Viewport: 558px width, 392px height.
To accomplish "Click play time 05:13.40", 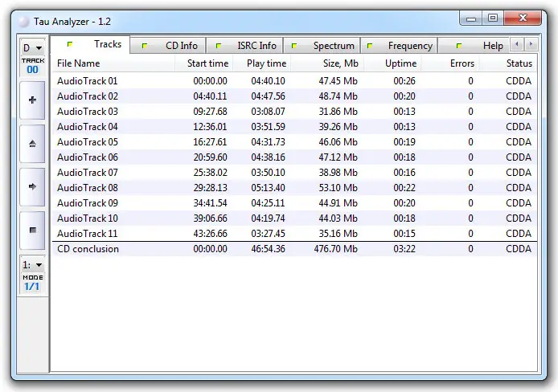I will point(268,188).
